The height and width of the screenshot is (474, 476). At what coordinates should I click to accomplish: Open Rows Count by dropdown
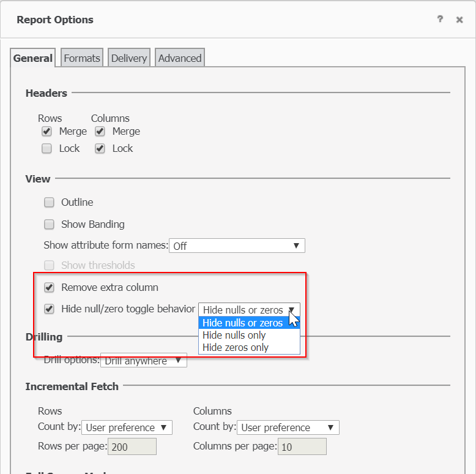click(x=127, y=427)
